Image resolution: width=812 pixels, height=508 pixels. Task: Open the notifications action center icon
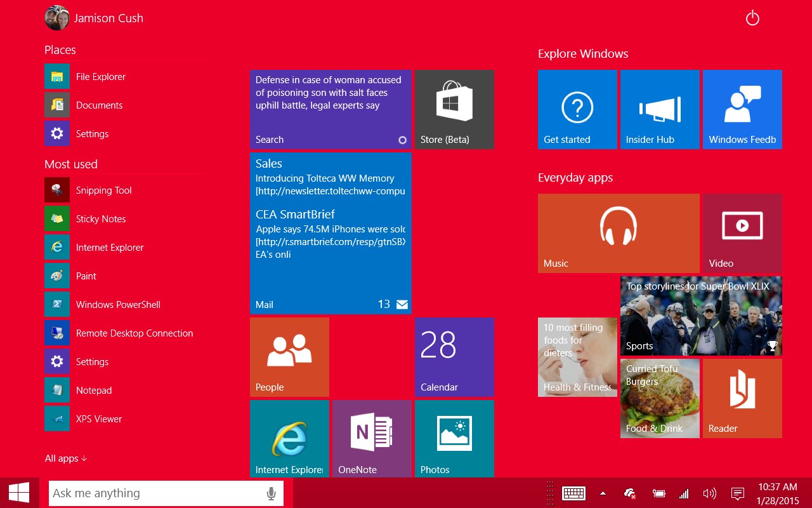coord(737,493)
